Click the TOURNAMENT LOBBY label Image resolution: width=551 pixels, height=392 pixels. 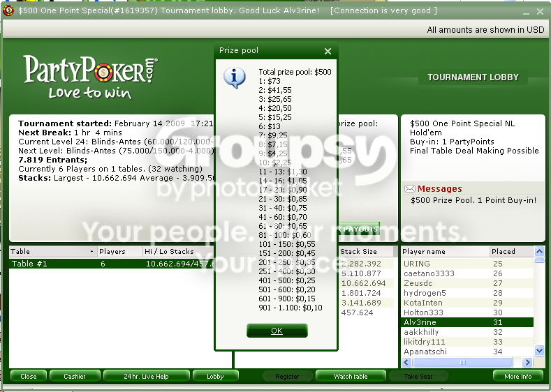pos(473,77)
